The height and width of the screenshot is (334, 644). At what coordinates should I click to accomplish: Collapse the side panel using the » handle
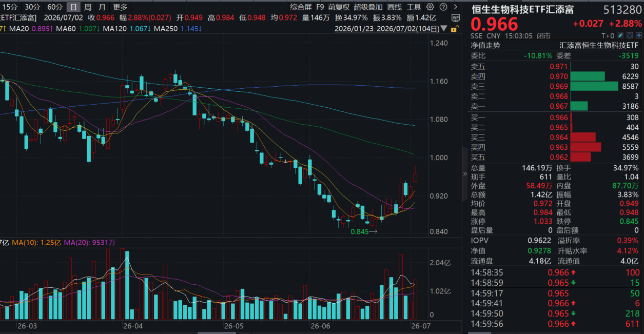[465, 174]
